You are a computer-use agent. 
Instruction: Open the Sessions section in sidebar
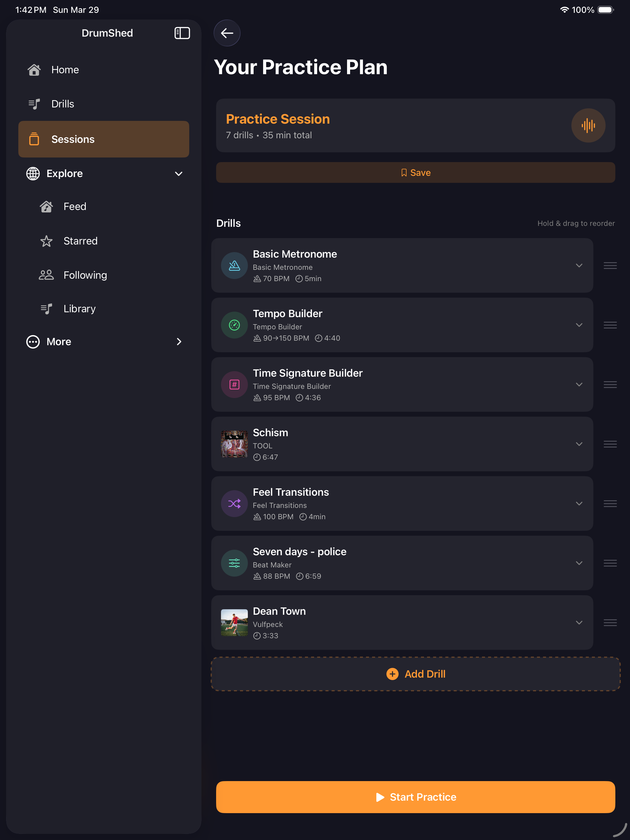pos(103,139)
